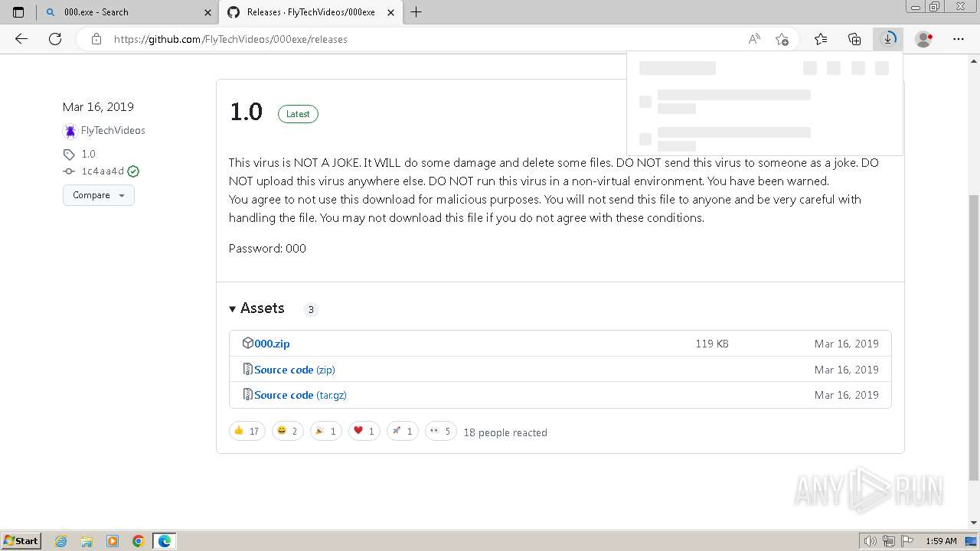Image resolution: width=980 pixels, height=551 pixels.
Task: Open a new browser tab
Action: tap(416, 12)
